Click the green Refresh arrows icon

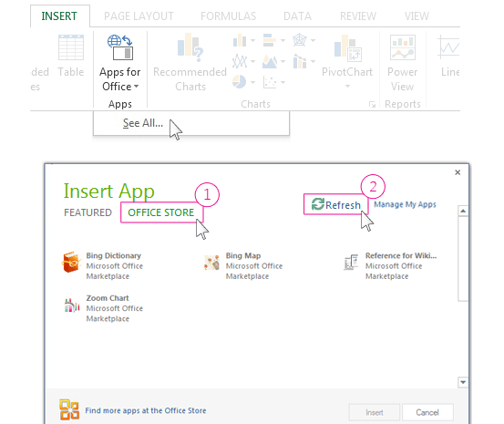pyautogui.click(x=318, y=204)
